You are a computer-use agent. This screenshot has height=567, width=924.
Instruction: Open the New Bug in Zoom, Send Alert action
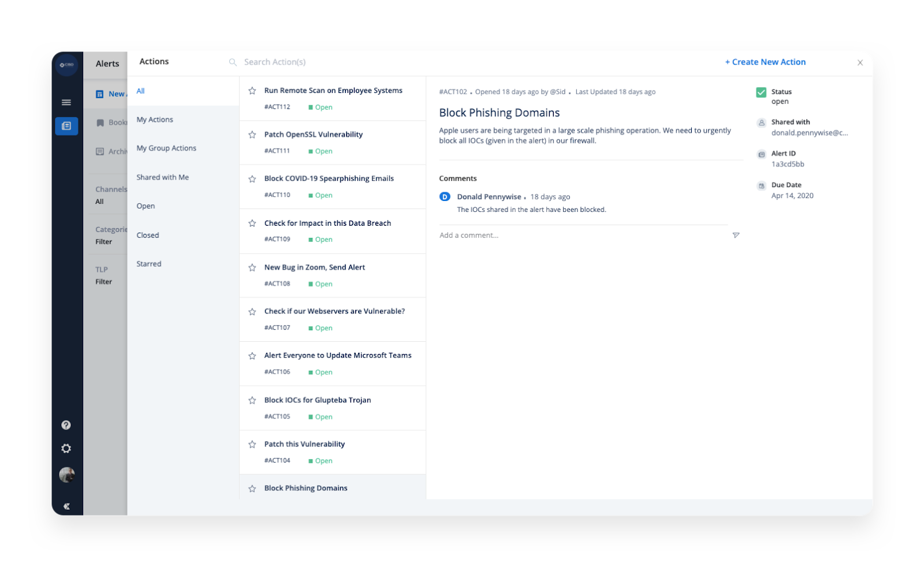pos(315,267)
